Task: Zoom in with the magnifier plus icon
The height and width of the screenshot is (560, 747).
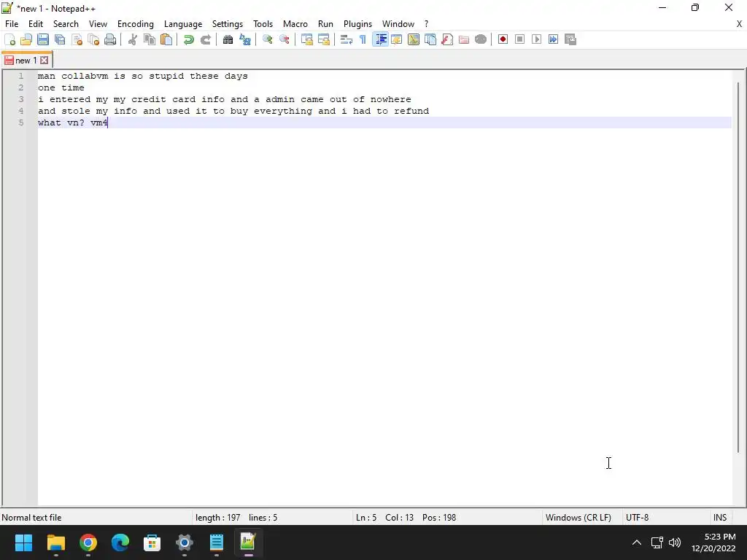Action: point(267,39)
